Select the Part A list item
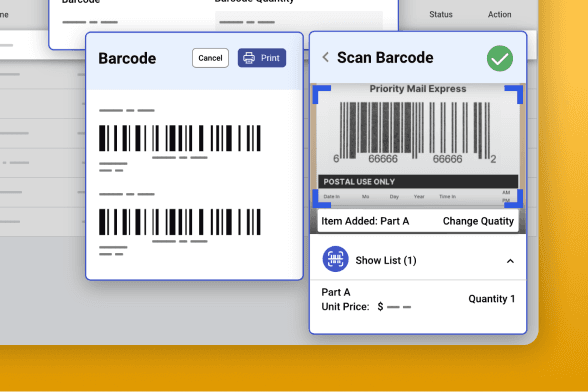The height and width of the screenshot is (392, 588). (x=418, y=299)
